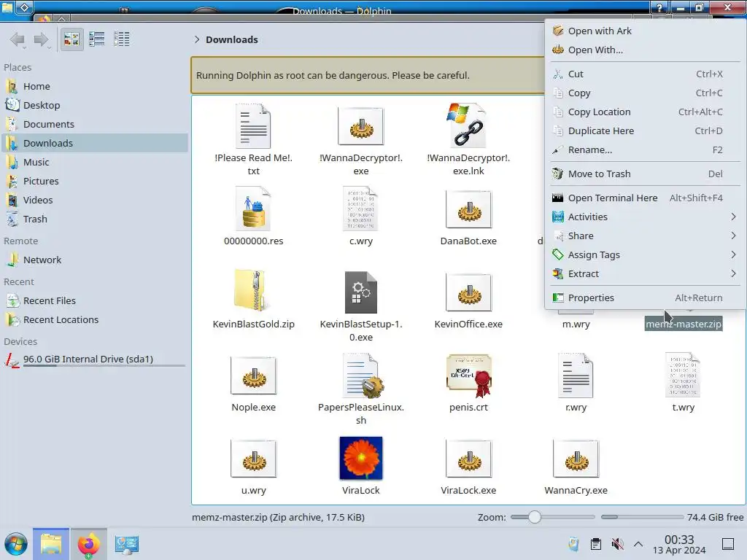Select c.wry file icon
Viewport: 747px width, 560px height.
pyautogui.click(x=361, y=209)
